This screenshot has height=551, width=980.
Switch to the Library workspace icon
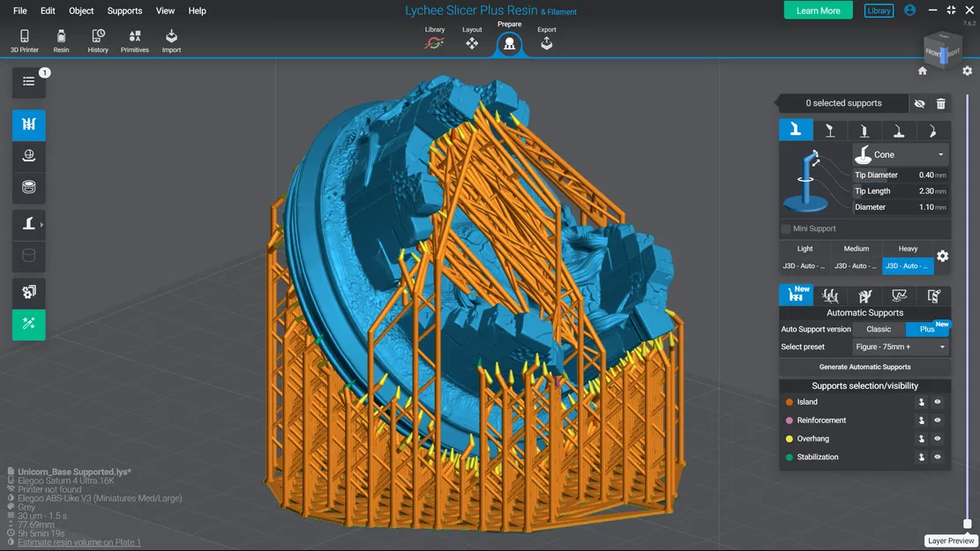434,39
